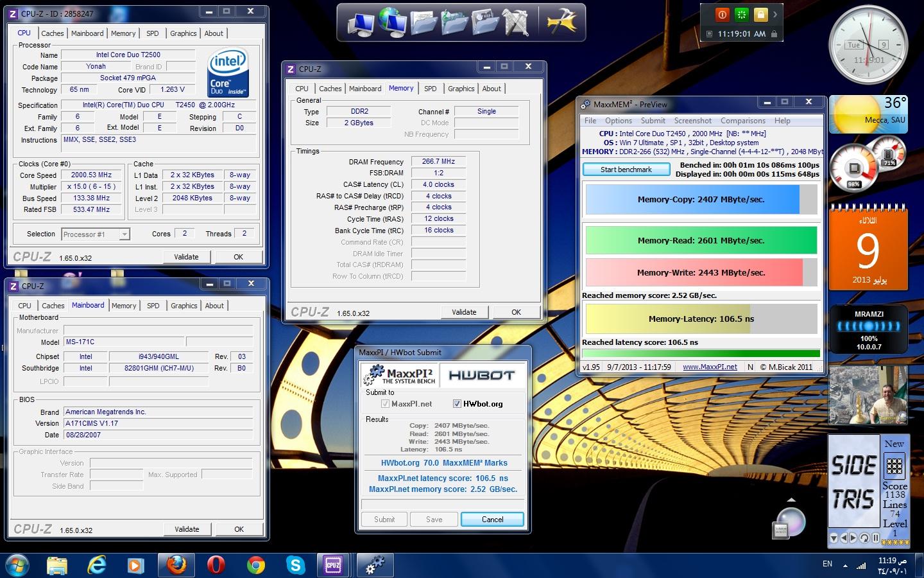The image size is (924, 578).
Task: Click the bubble gadget icon near Side Tris
Action: (791, 521)
